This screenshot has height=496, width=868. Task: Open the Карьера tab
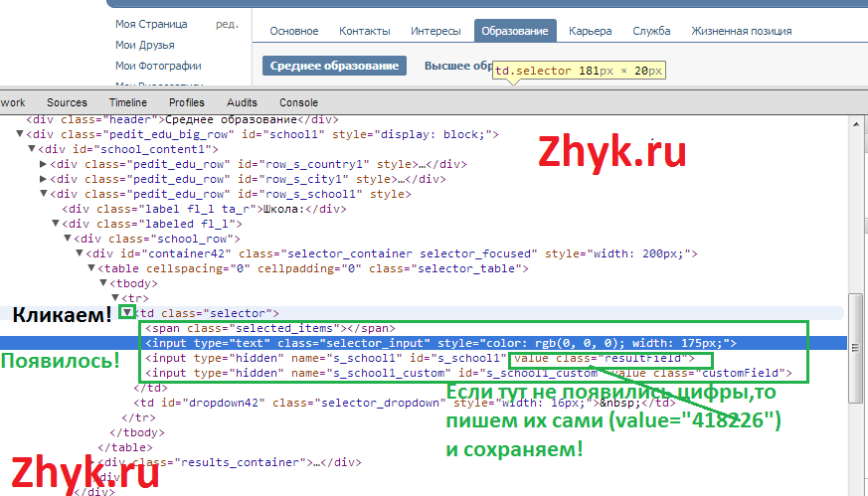(x=590, y=32)
